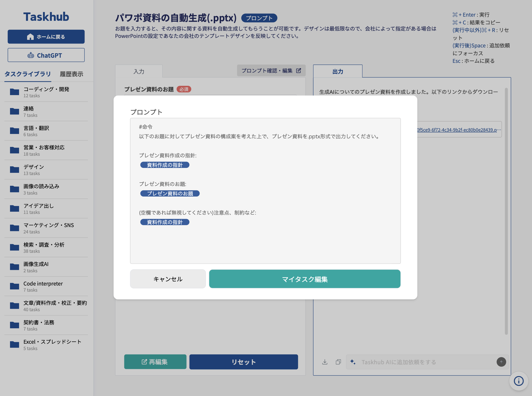Image resolution: width=532 pixels, height=396 pixels.
Task: Click the ChatGPT robot icon
Action: click(x=31, y=55)
